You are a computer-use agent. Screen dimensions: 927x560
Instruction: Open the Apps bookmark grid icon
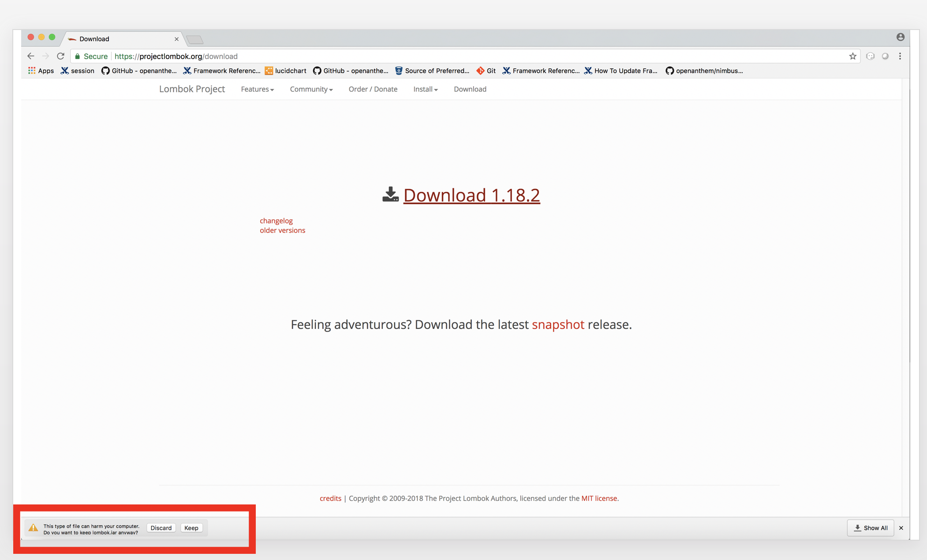click(32, 71)
